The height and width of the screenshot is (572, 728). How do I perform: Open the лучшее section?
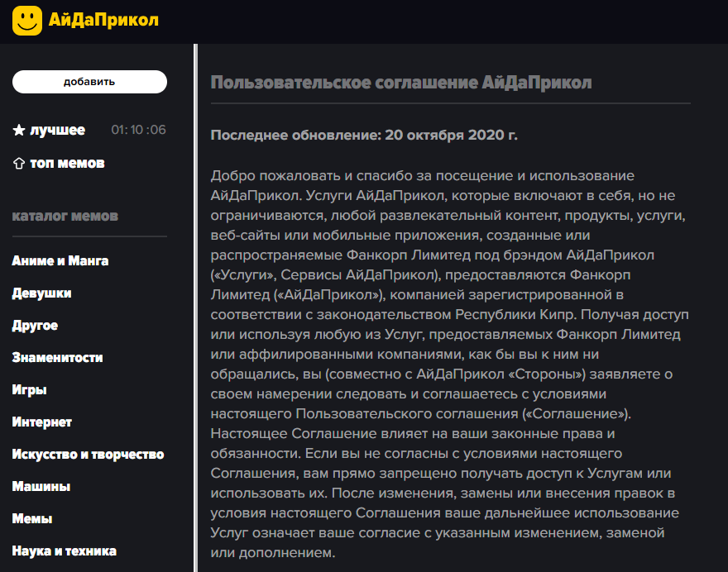click(58, 130)
